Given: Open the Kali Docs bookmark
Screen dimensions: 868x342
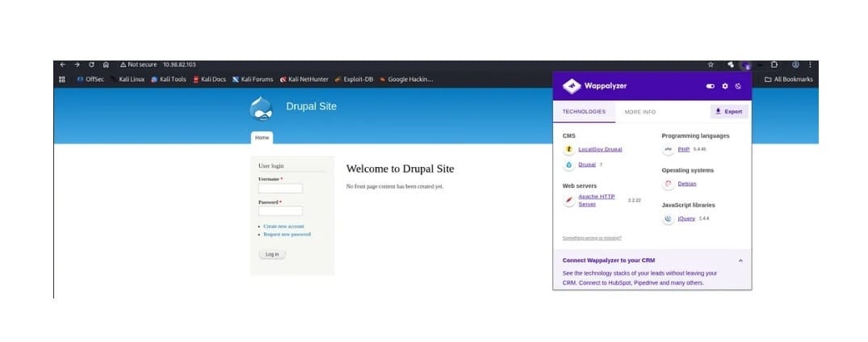Looking at the screenshot, I should coord(209,79).
